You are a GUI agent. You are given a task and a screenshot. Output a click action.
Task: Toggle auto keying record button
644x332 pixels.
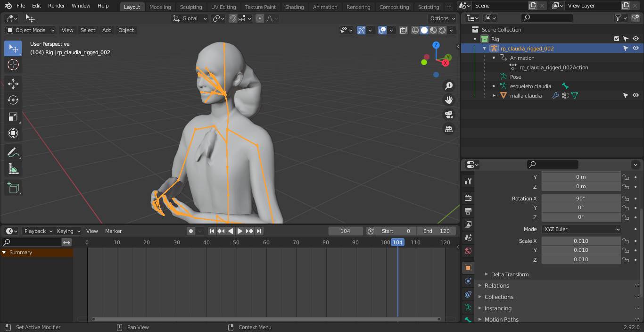(x=191, y=231)
